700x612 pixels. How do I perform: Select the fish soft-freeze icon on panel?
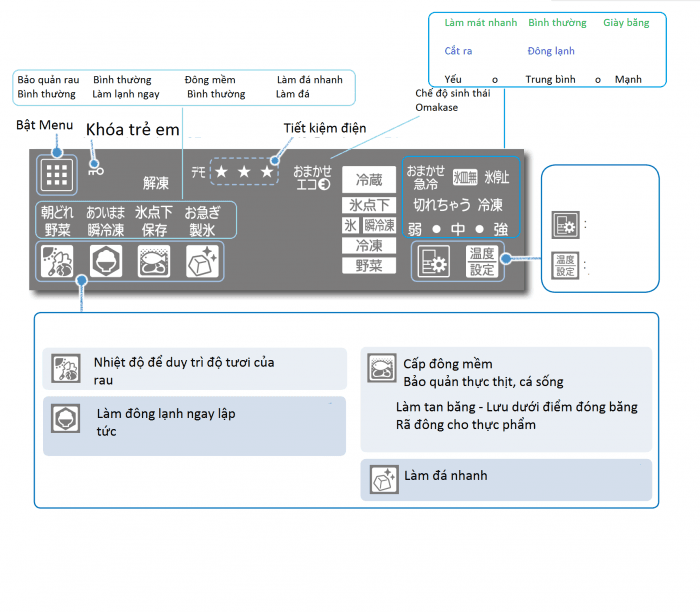pos(154,262)
